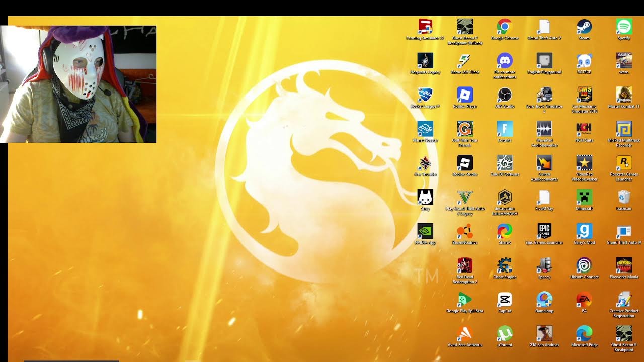
Task: Open the Ubisoft Connect shortcut
Action: [584, 265]
